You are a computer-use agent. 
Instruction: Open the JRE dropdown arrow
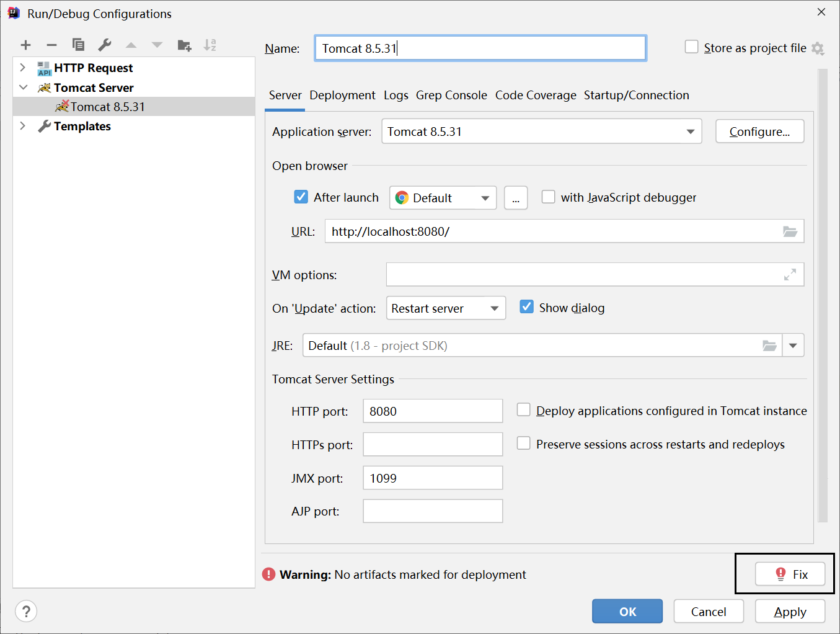tap(793, 346)
